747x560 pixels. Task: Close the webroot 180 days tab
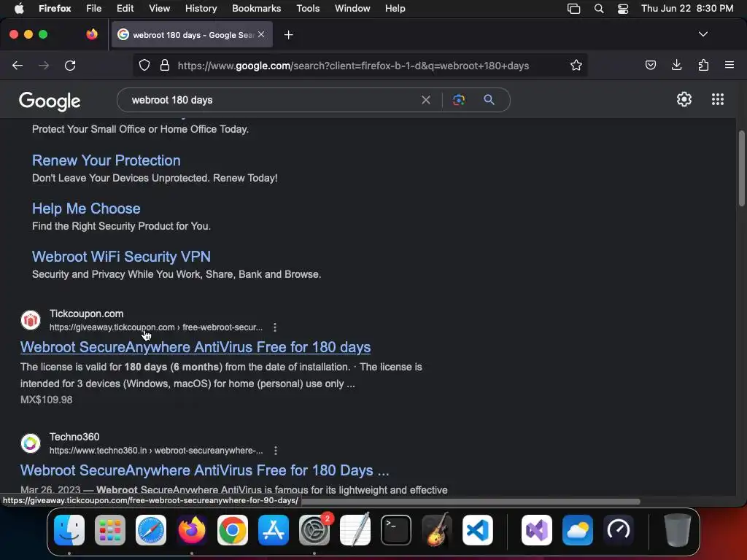261,34
